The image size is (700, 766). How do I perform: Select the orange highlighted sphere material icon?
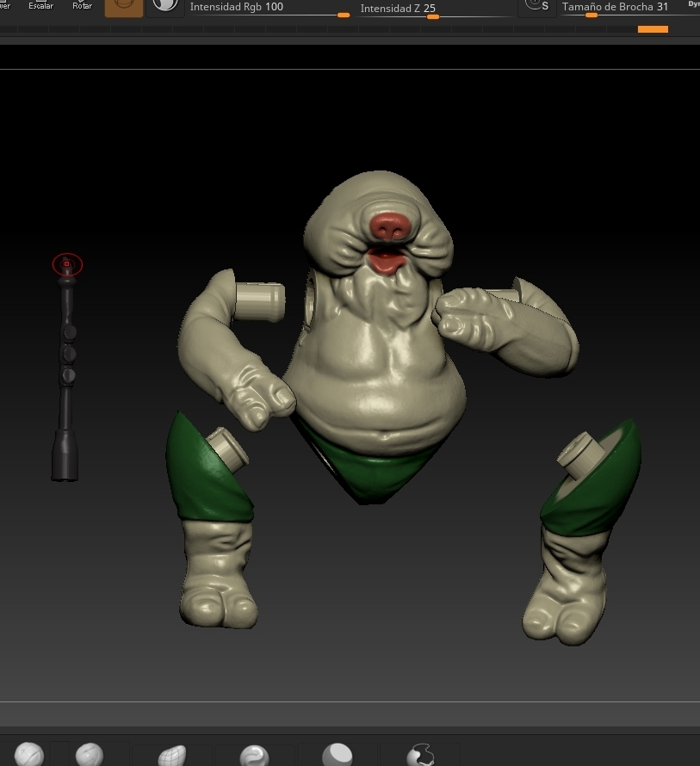124,8
